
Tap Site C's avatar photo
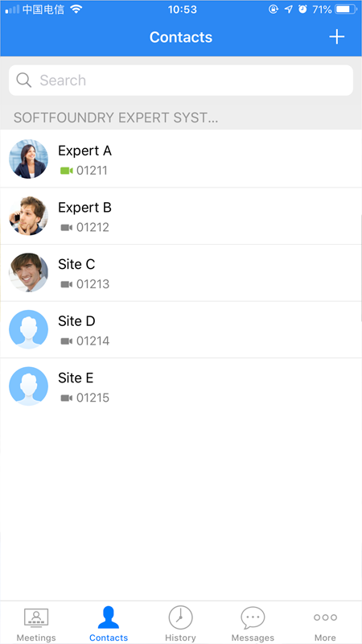pos(28,272)
